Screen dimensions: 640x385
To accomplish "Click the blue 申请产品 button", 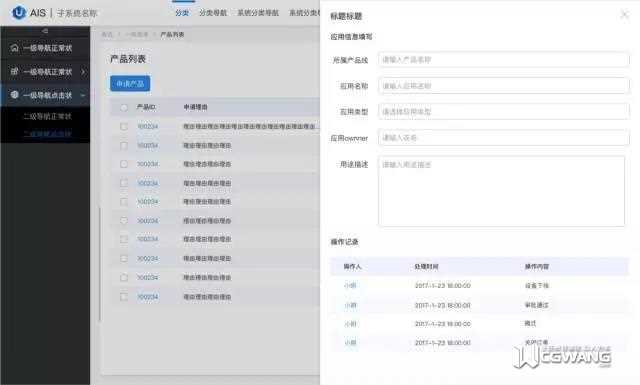I will 130,84.
